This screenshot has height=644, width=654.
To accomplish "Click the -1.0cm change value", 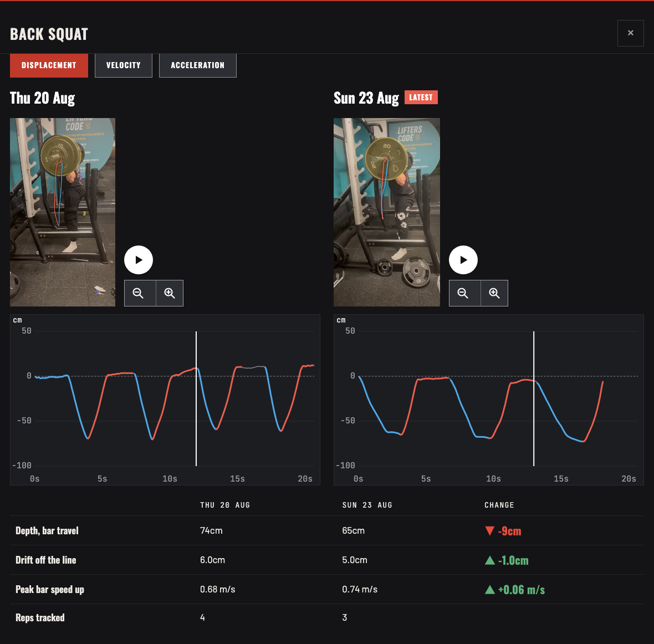I will (x=513, y=560).
